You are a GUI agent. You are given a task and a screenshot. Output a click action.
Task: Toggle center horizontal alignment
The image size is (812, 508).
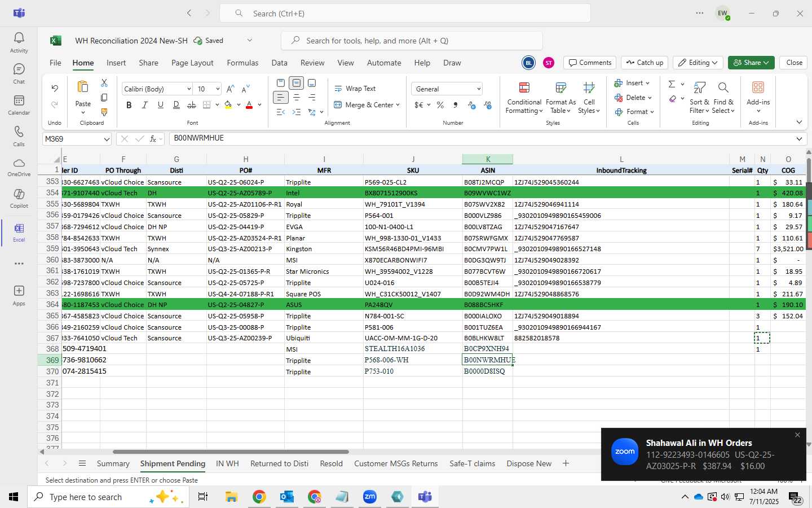296,98
